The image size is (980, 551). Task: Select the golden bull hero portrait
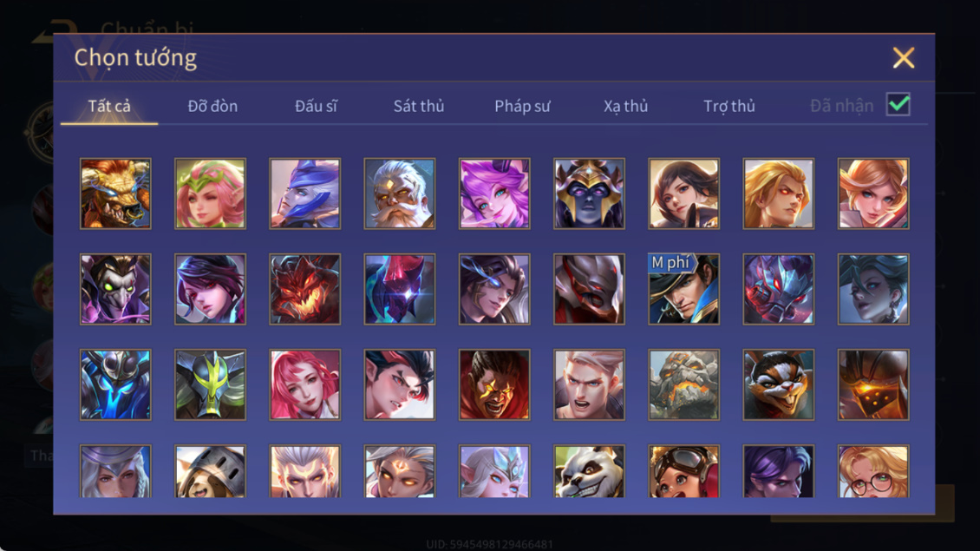click(x=115, y=194)
